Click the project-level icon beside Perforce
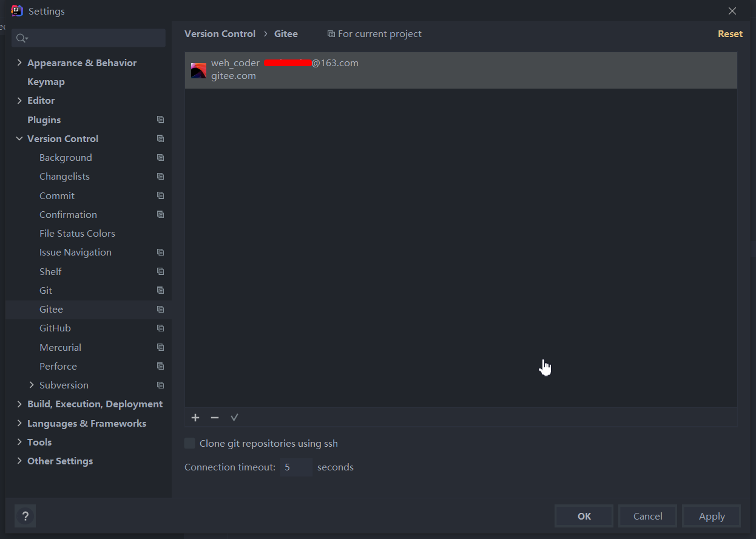Viewport: 756px width, 539px height. click(x=160, y=367)
